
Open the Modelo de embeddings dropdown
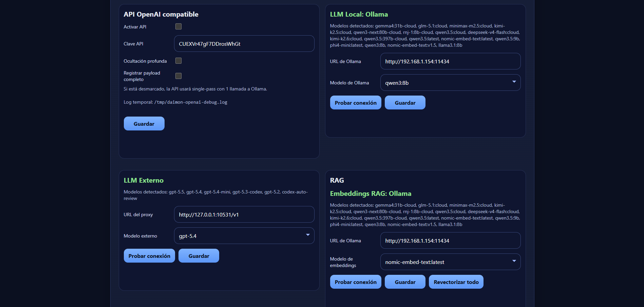451,262
